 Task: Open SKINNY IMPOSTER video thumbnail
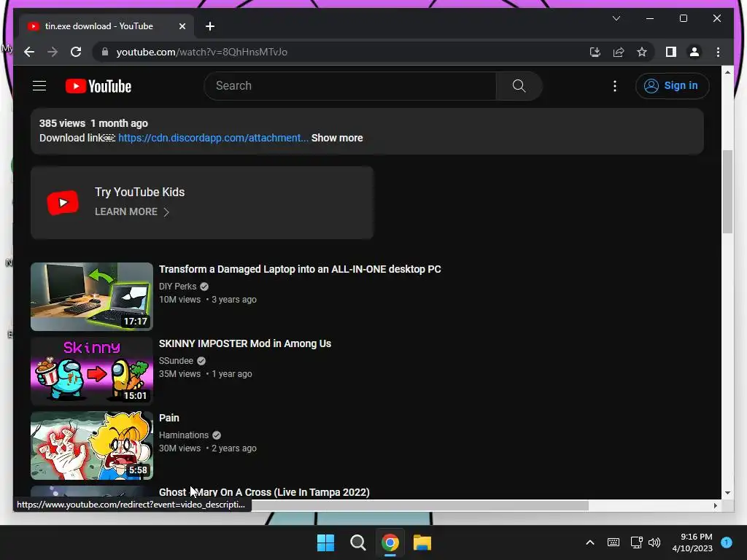click(x=91, y=370)
